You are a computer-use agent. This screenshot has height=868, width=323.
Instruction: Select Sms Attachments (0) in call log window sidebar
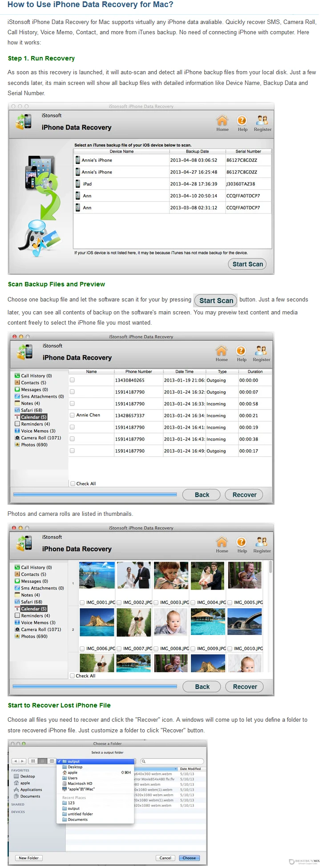[40, 396]
